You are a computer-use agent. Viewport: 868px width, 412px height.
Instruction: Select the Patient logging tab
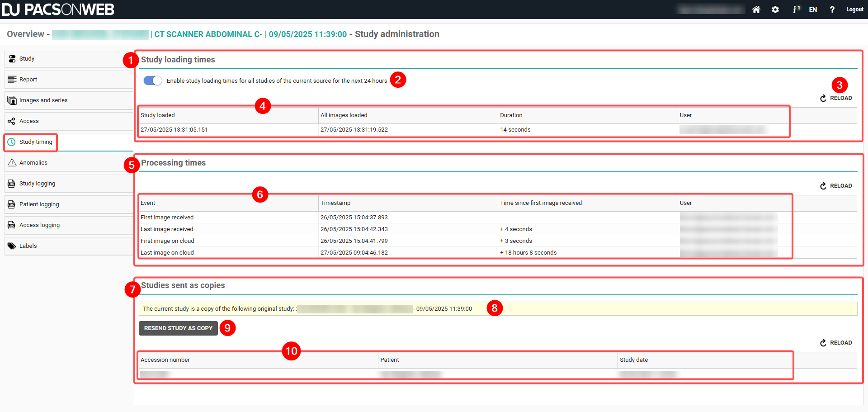39,204
